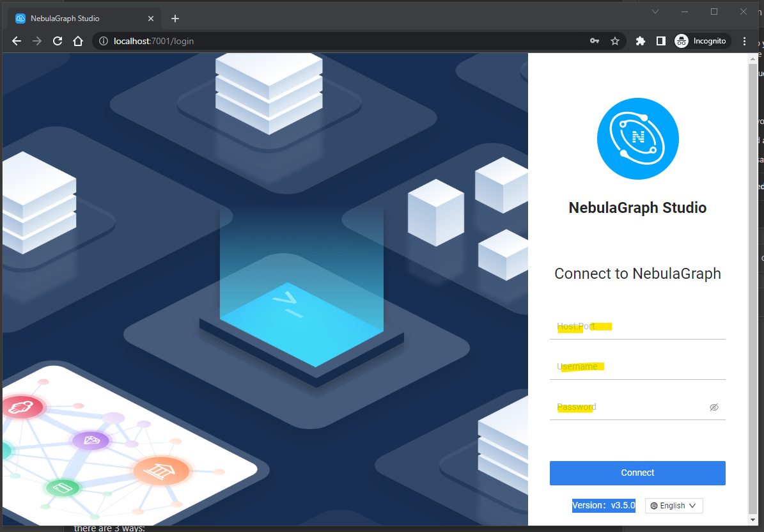Open the Extensions puzzle icon
This screenshot has height=532, width=764.
coord(640,41)
